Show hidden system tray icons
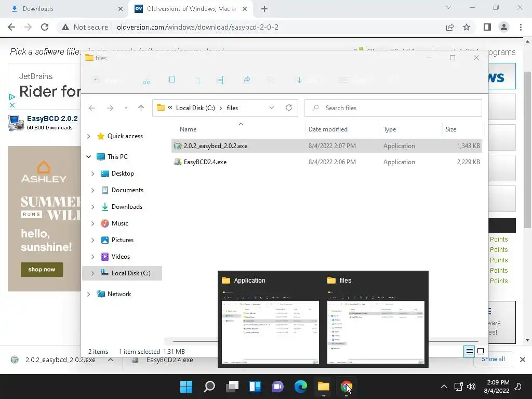 [x=444, y=387]
